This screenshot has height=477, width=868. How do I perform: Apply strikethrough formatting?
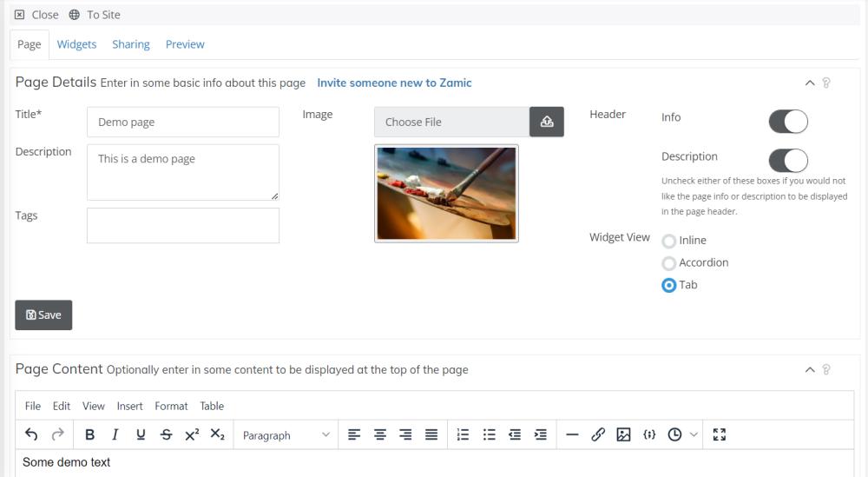(166, 435)
